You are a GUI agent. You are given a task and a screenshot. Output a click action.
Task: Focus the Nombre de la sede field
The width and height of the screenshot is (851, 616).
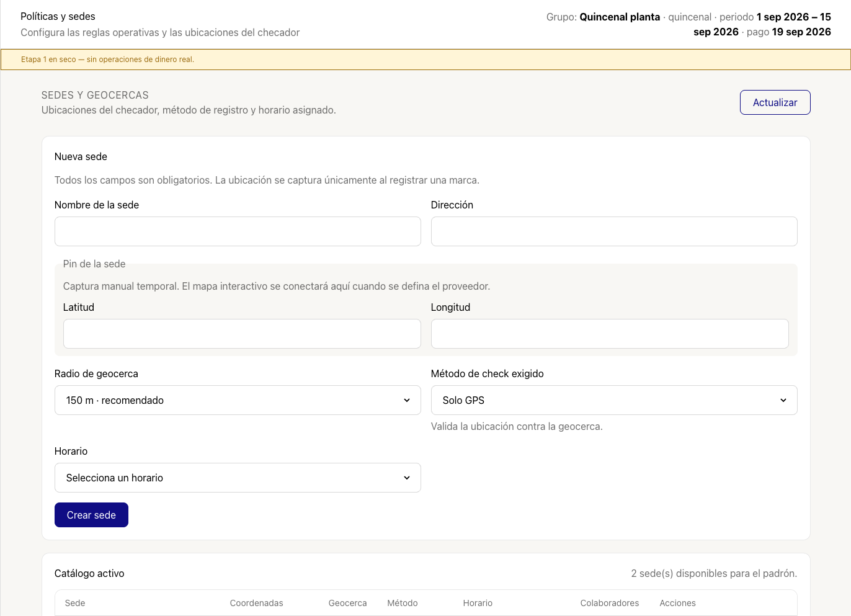pos(238,231)
